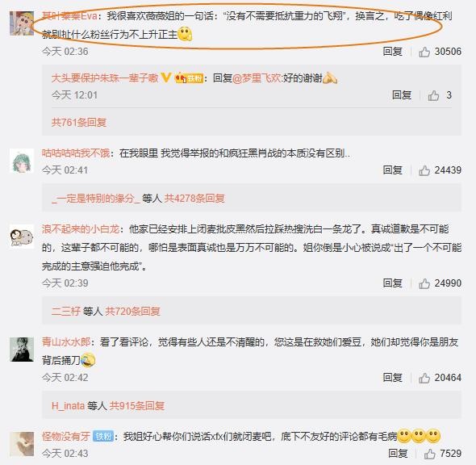Click the blue 铁粉 badge next to 怪物没有牙
Screen dimensions: 476x465
pos(103,437)
